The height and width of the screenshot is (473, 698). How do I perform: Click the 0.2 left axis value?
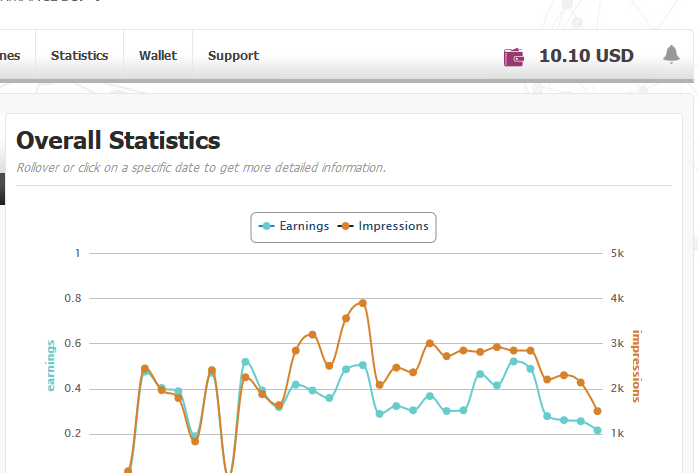(73, 433)
